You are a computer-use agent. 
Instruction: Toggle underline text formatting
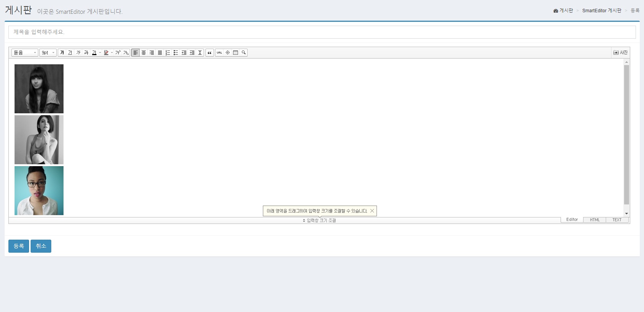(70, 52)
